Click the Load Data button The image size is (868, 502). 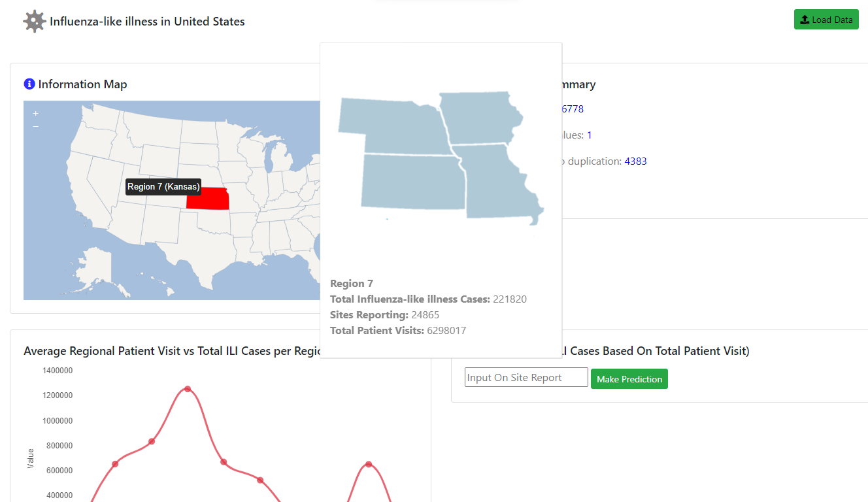[826, 20]
